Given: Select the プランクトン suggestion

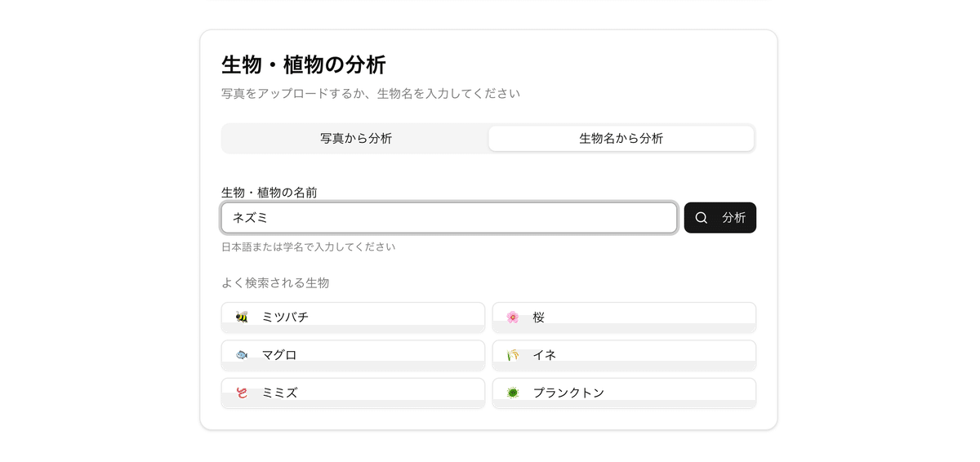Looking at the screenshot, I should (x=624, y=393).
